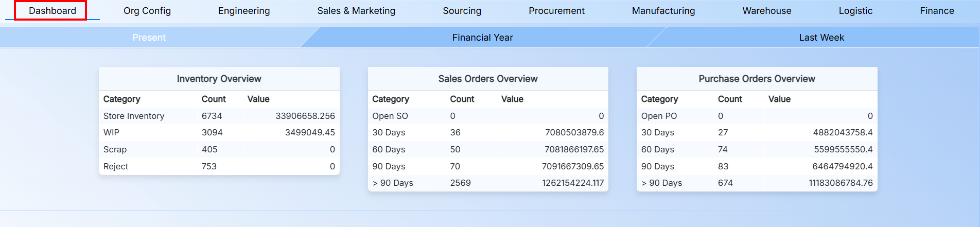This screenshot has height=227, width=980.
Task: Click value 6464794920.4
Action: [843, 166]
